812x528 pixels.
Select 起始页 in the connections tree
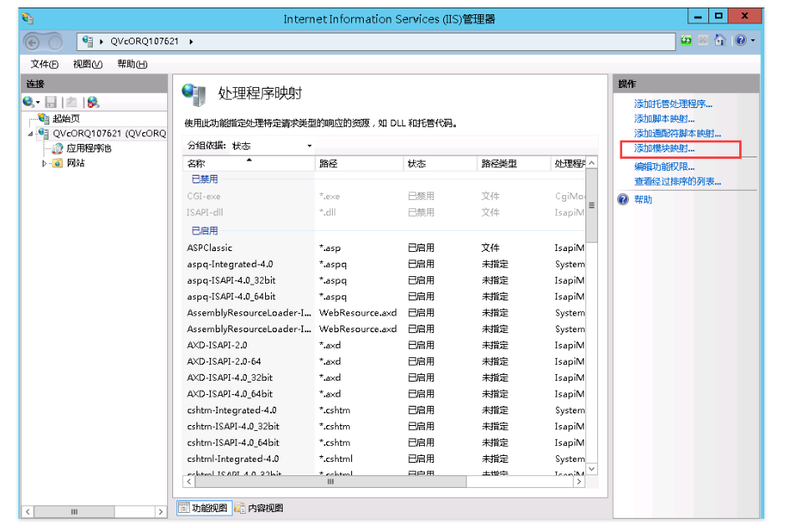(66, 119)
